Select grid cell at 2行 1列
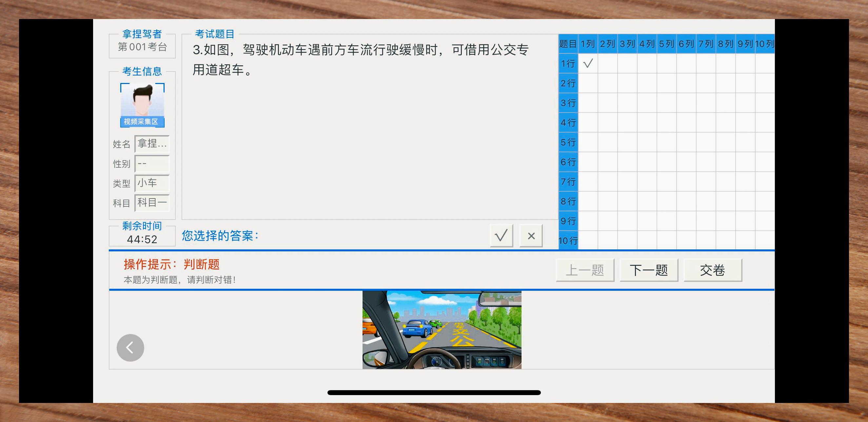 [588, 83]
